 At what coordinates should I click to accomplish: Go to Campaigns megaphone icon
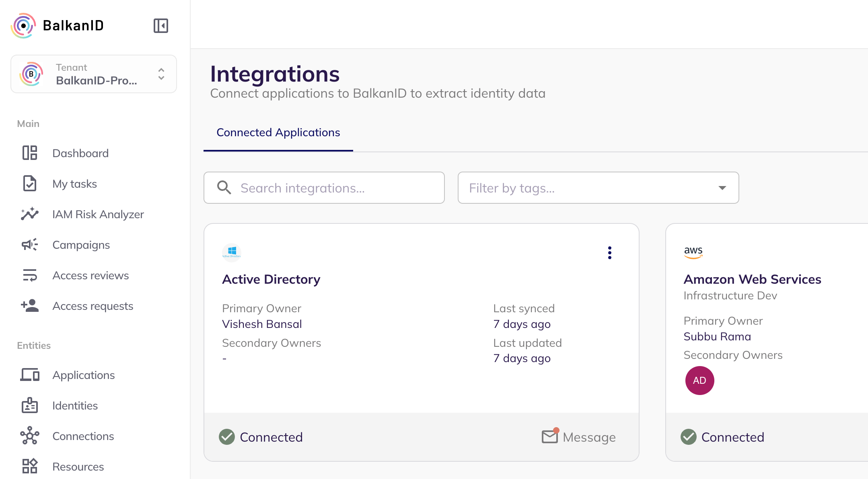coord(30,245)
